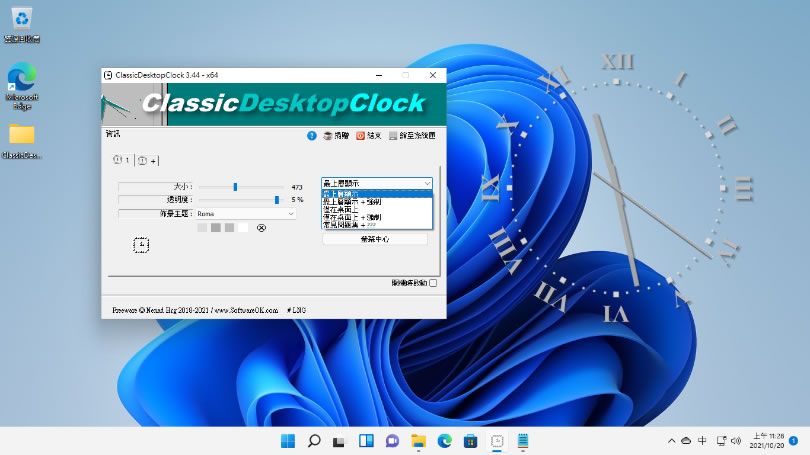The width and height of the screenshot is (810, 455).
Task: Click the OneDrive cloud tray icon
Action: click(686, 441)
